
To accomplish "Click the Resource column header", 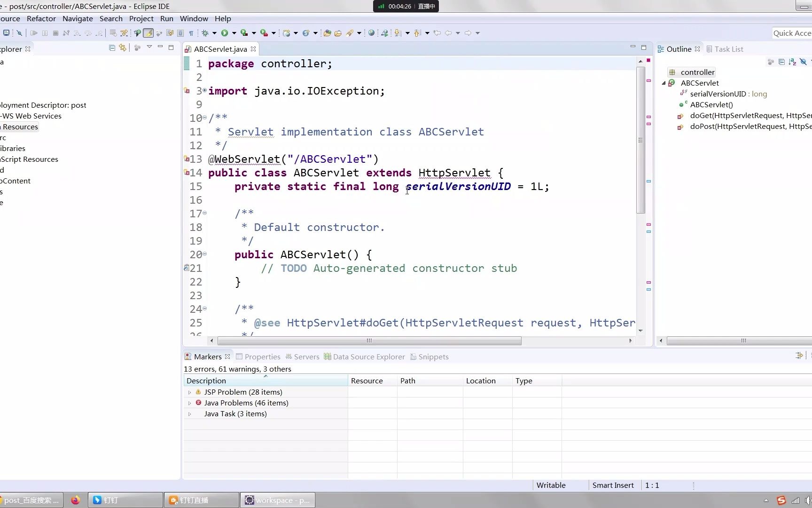I will [x=372, y=381].
